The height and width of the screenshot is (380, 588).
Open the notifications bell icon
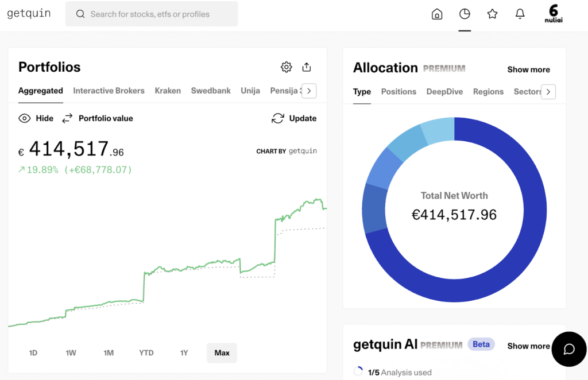[x=520, y=14]
